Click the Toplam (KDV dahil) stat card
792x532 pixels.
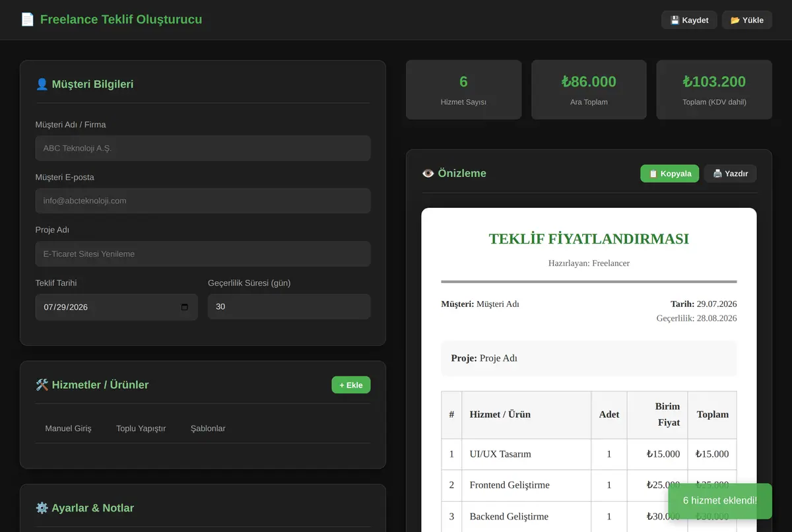coord(714,90)
